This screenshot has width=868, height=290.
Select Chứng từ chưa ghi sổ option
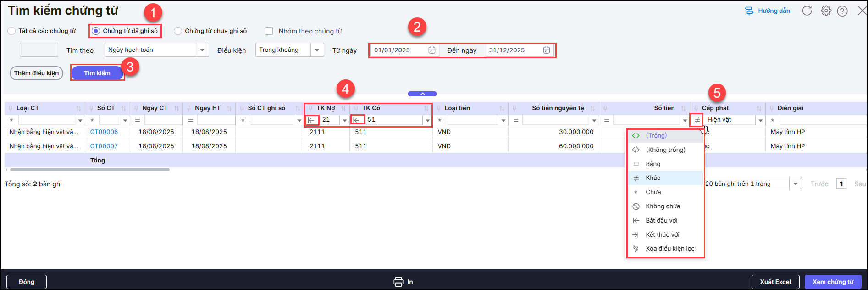coord(178,31)
